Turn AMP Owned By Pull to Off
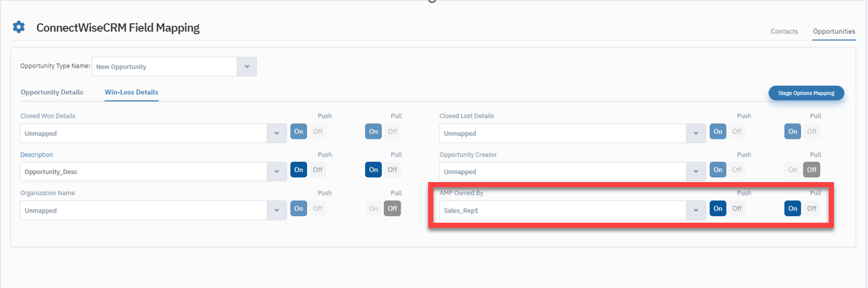868x288 pixels. (811, 208)
